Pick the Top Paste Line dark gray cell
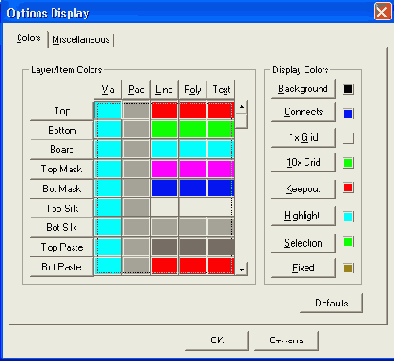Viewport: 394px width, 361px height. pos(164,247)
